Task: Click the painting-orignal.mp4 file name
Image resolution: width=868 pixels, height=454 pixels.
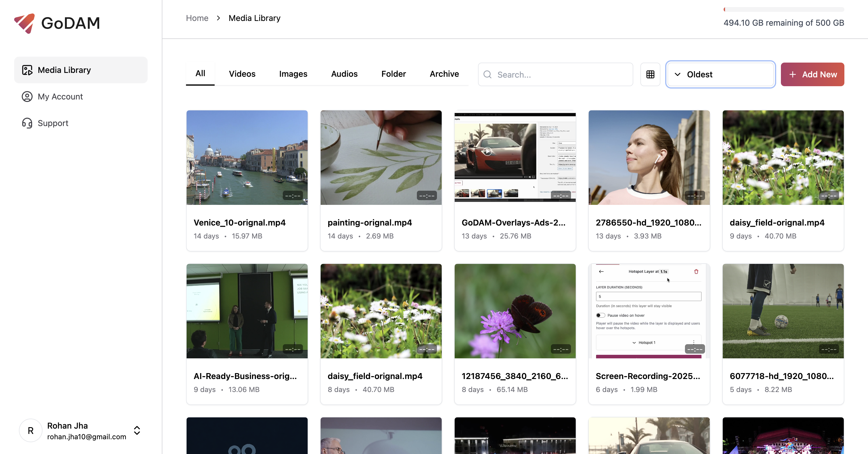Action: 370,223
